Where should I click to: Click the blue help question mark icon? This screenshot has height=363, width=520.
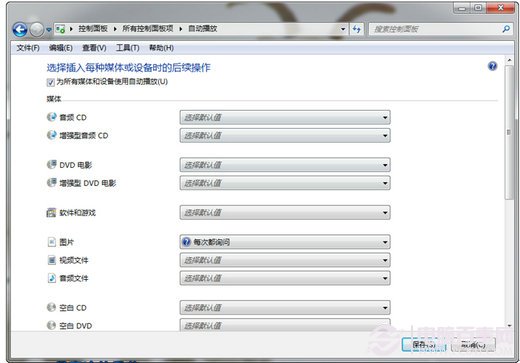click(492, 66)
